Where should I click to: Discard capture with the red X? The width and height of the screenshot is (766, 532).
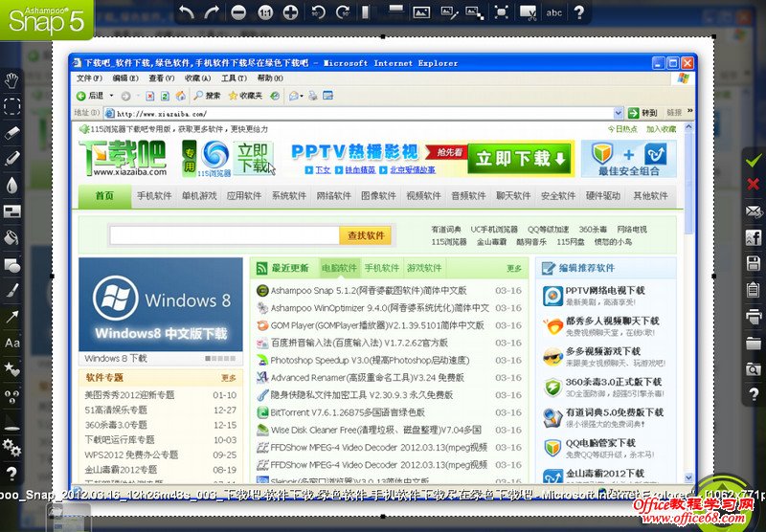[x=754, y=185]
